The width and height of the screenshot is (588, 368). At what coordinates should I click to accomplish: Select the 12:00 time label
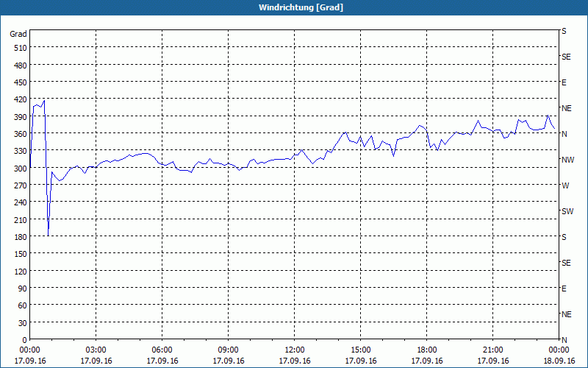point(295,350)
